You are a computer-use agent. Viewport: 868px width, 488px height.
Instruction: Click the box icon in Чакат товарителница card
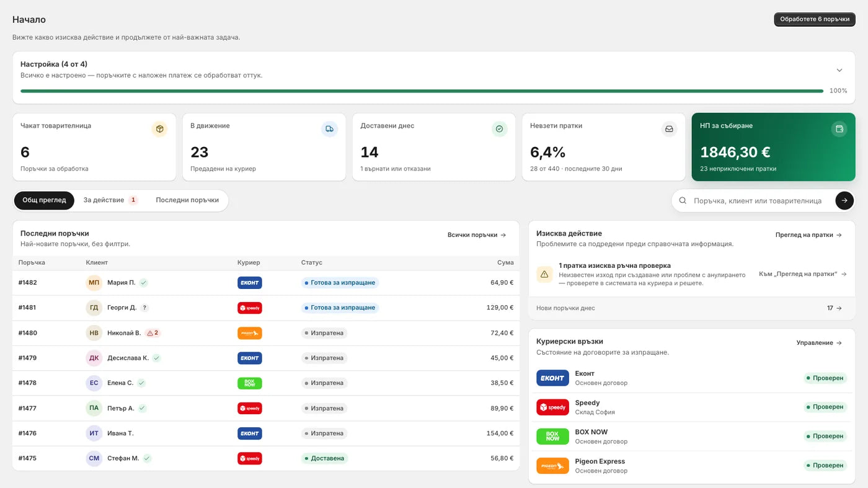159,129
